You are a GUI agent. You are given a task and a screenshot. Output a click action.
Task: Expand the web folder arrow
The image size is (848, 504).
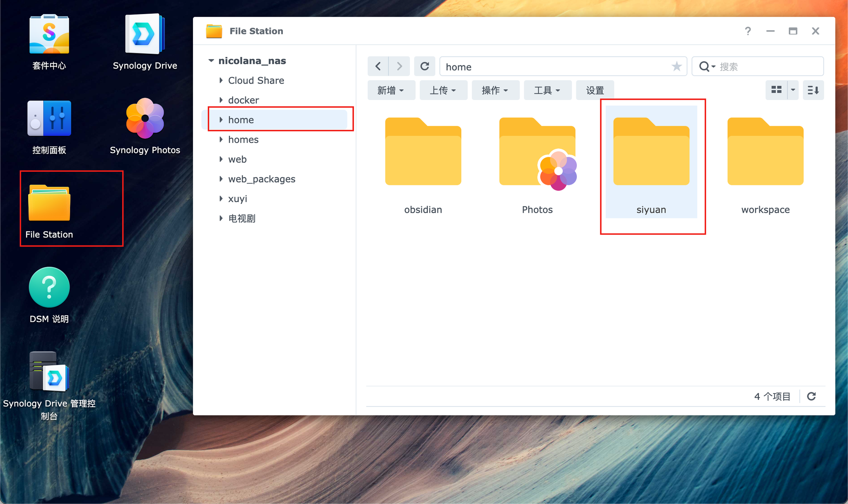(x=221, y=159)
